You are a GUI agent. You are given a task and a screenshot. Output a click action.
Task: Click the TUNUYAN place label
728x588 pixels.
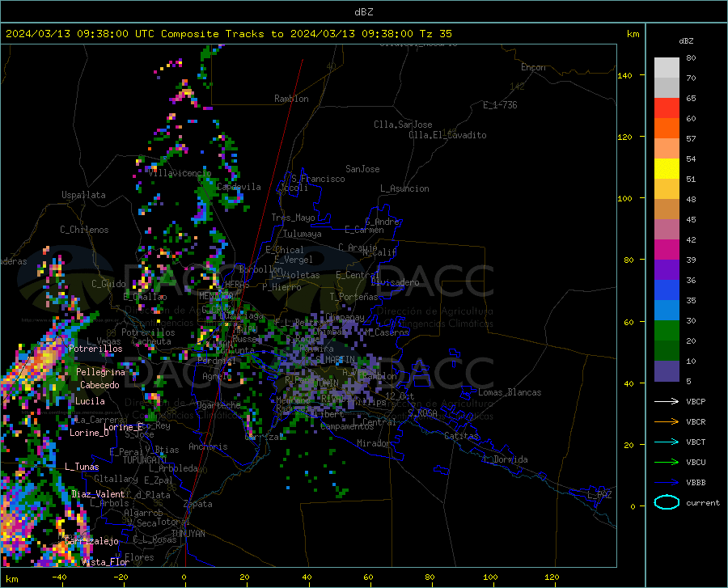[188, 534]
